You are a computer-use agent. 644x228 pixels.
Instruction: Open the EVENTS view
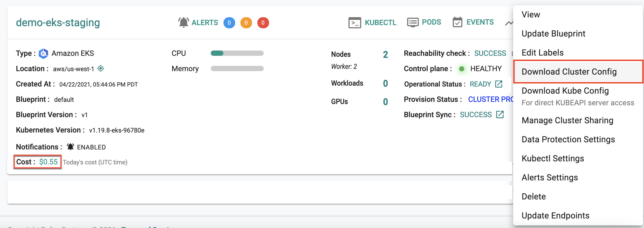[x=480, y=22]
